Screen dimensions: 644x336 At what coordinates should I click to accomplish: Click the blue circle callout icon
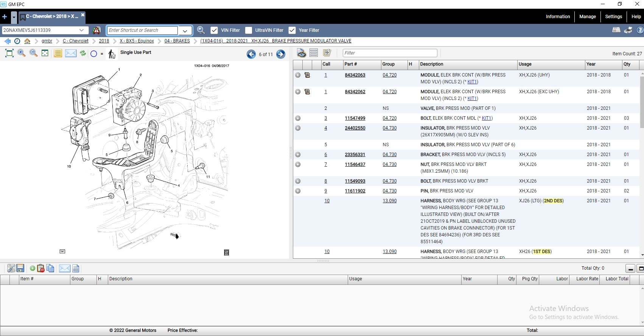click(x=94, y=54)
